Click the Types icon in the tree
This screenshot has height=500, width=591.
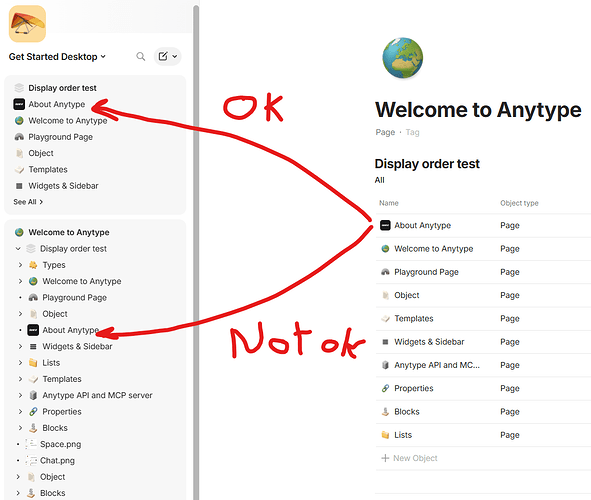(x=33, y=265)
